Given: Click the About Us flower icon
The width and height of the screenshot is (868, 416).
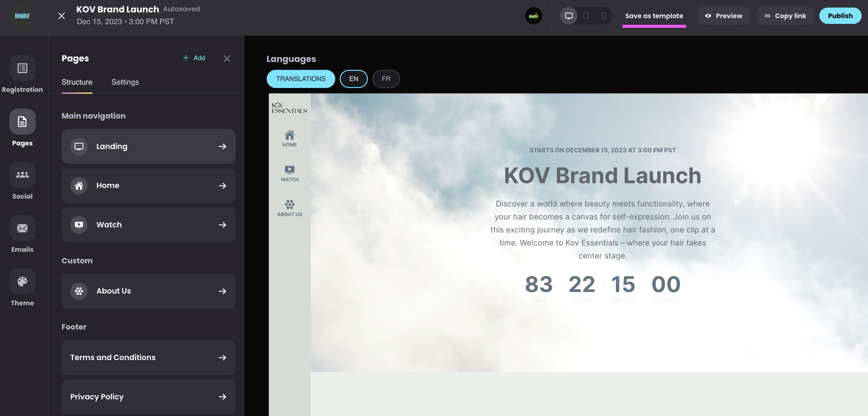Looking at the screenshot, I should 79,291.
